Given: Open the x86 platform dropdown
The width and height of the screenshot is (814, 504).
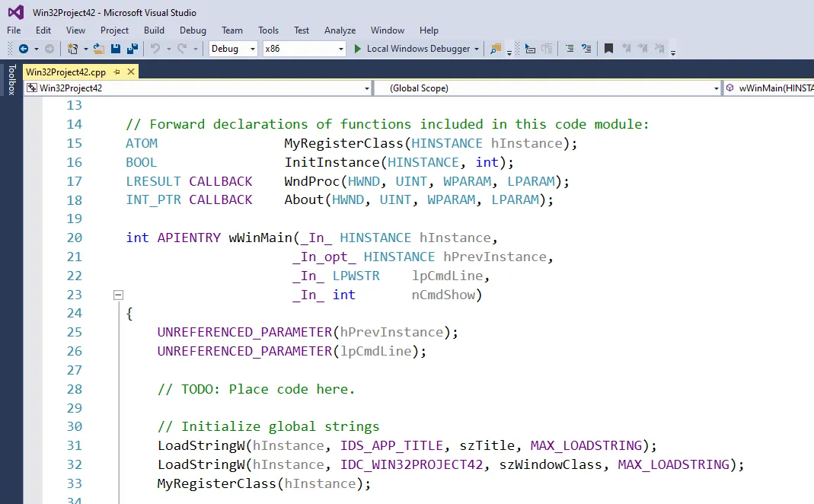Looking at the screenshot, I should pos(304,49).
